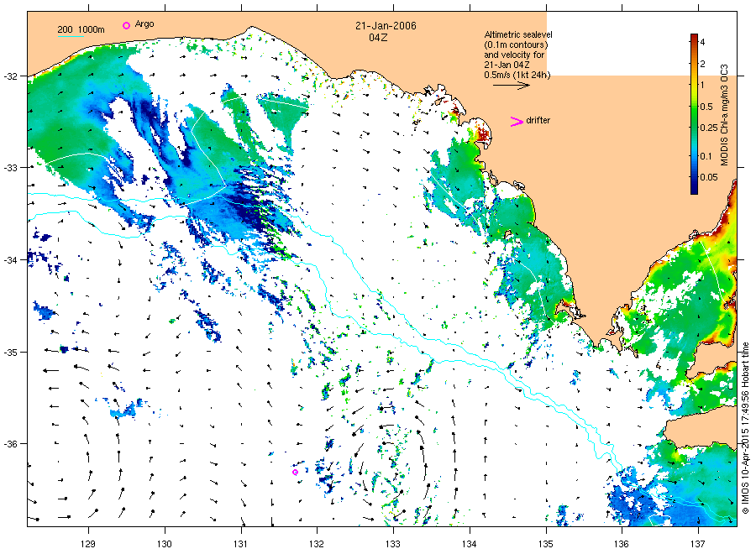Click longitude axis label 132
756x554 pixels.
click(317, 544)
